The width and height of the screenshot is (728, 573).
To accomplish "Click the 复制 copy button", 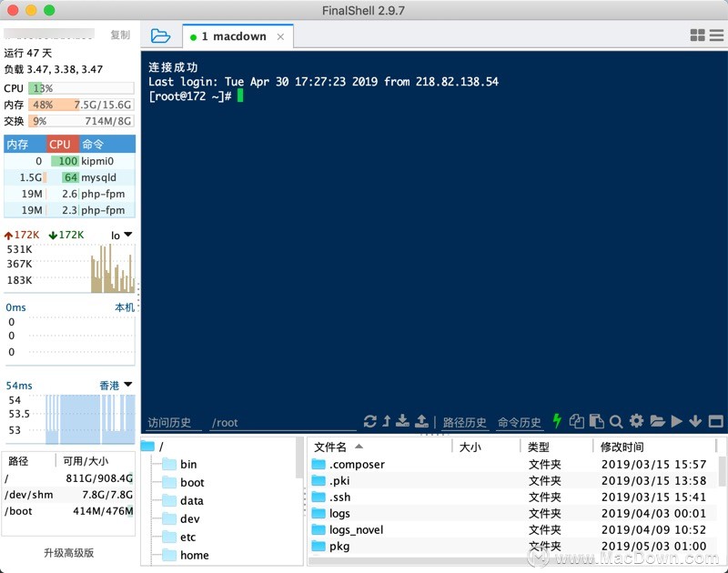I will [x=120, y=35].
